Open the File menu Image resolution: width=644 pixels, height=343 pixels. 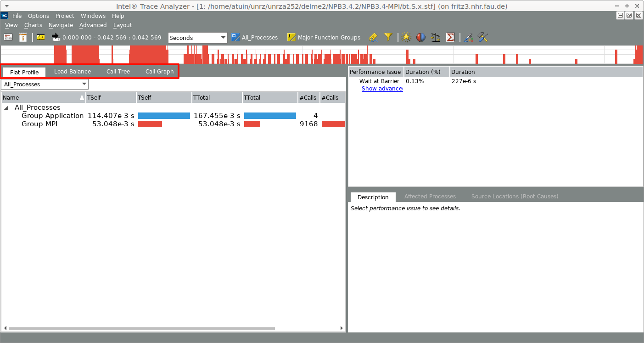[17, 16]
